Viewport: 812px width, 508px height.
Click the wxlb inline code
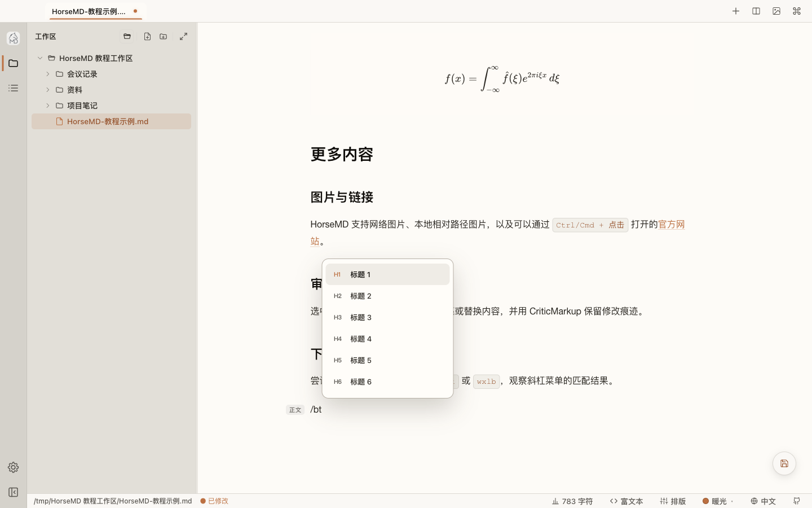486,382
